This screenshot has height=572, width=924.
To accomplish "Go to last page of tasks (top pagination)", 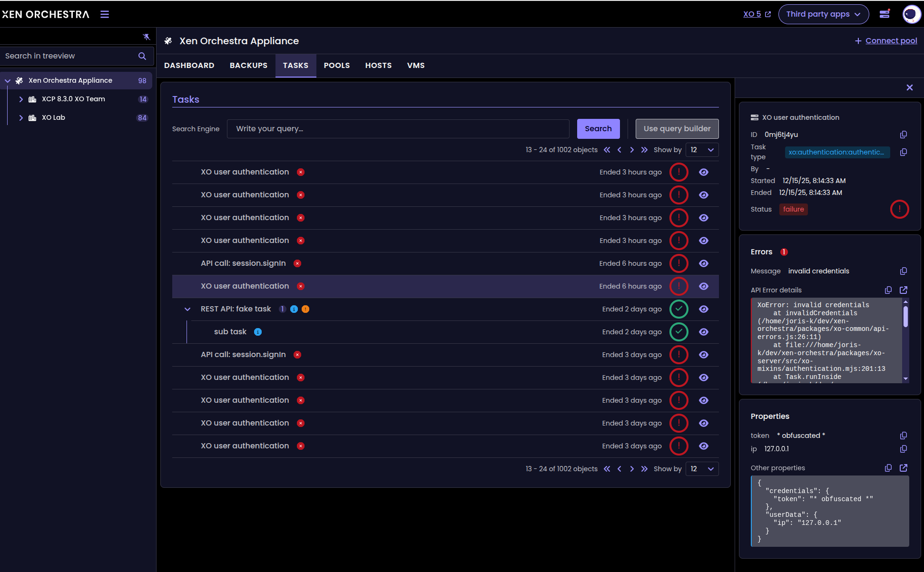I will click(644, 150).
